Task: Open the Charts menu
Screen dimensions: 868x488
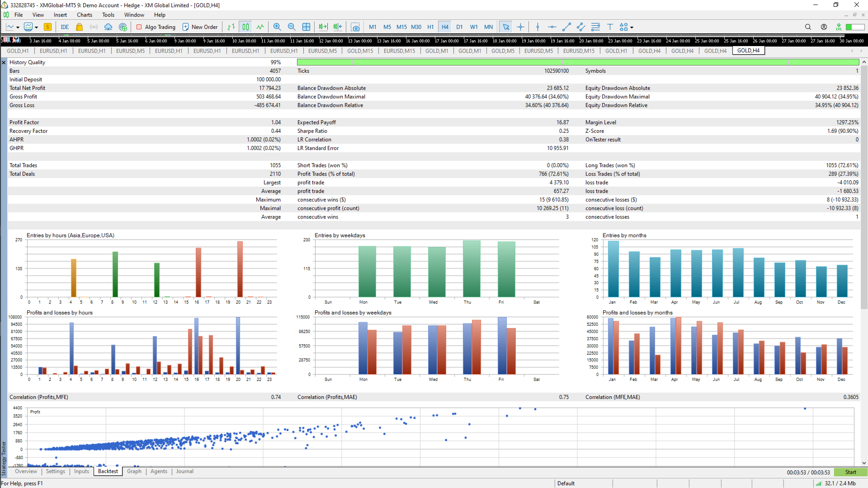Action: tap(84, 15)
